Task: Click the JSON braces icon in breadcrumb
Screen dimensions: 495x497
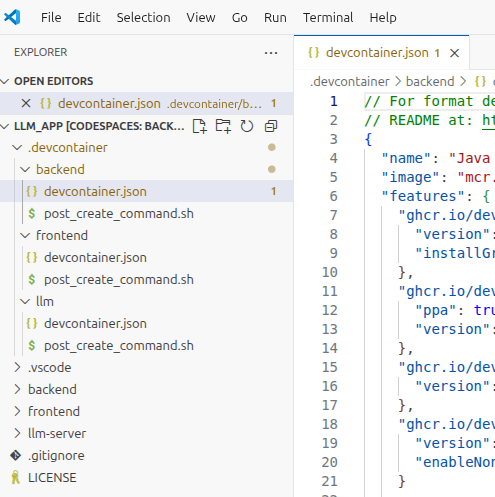Action: click(x=480, y=81)
